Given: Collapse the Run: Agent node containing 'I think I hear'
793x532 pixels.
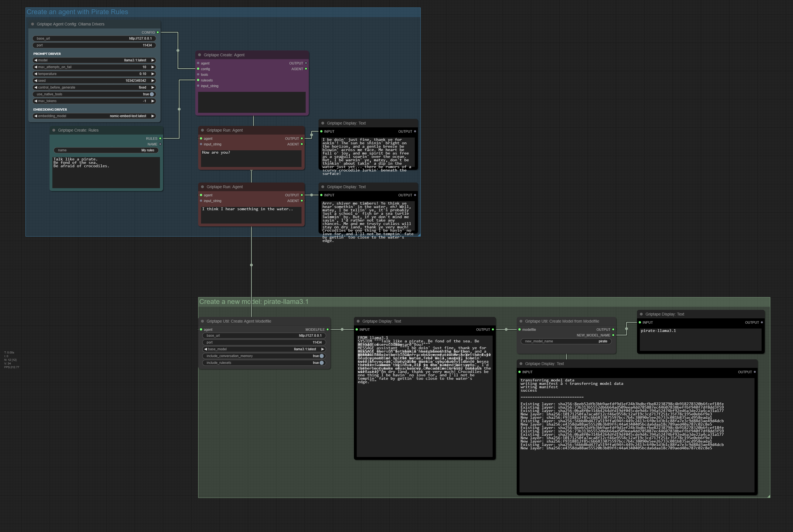Looking at the screenshot, I should pyautogui.click(x=203, y=187).
